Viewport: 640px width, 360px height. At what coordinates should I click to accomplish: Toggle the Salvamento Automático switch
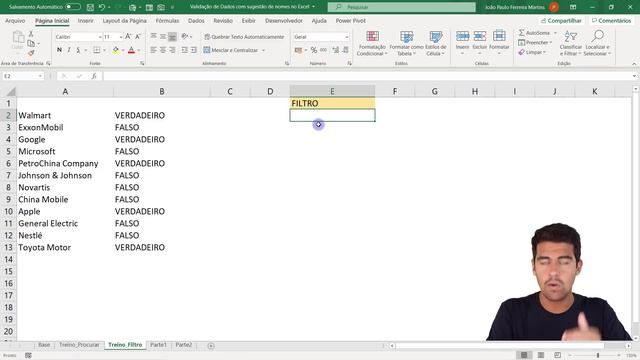pos(73,7)
